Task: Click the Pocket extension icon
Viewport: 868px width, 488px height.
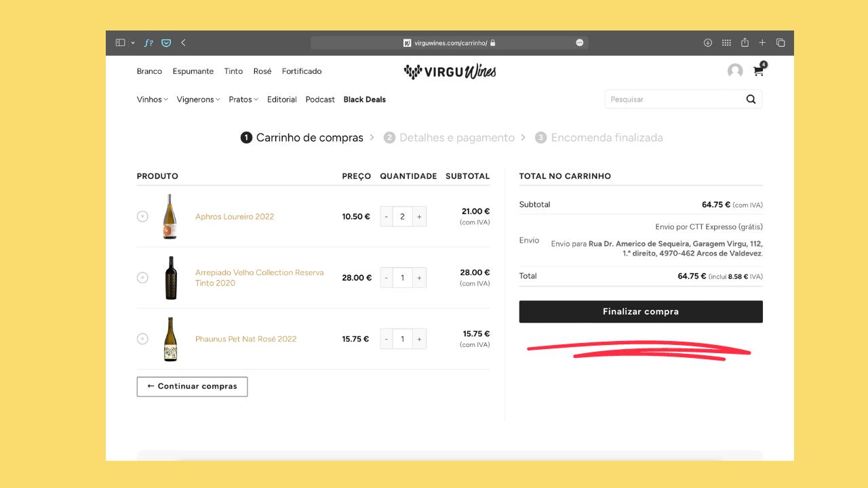Action: click(166, 43)
